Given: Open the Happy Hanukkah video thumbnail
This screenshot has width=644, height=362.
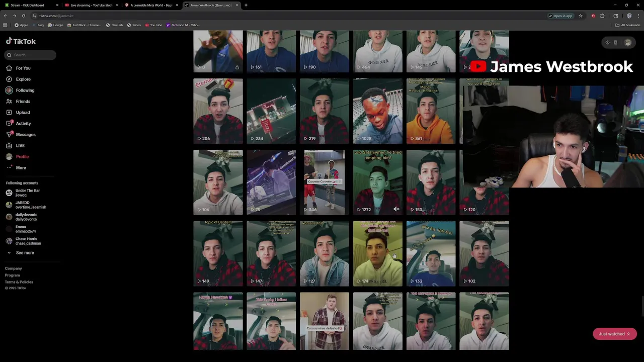Looking at the screenshot, I should click(218, 321).
